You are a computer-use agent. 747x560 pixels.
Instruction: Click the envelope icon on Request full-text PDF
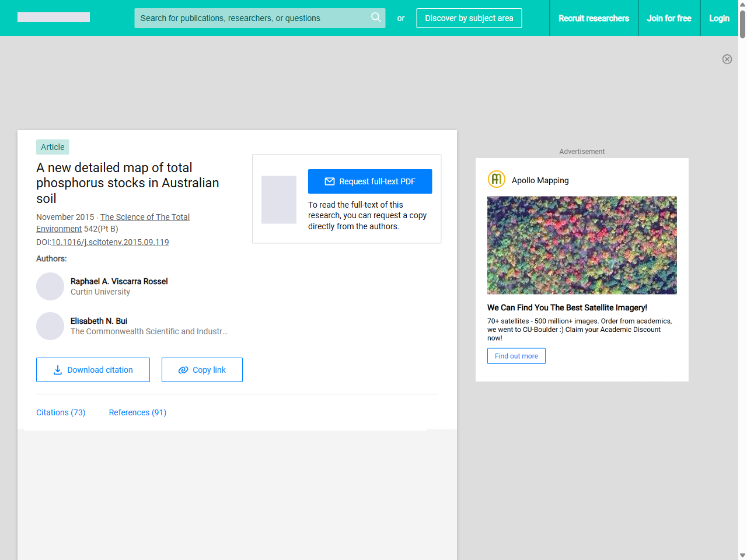coord(330,181)
